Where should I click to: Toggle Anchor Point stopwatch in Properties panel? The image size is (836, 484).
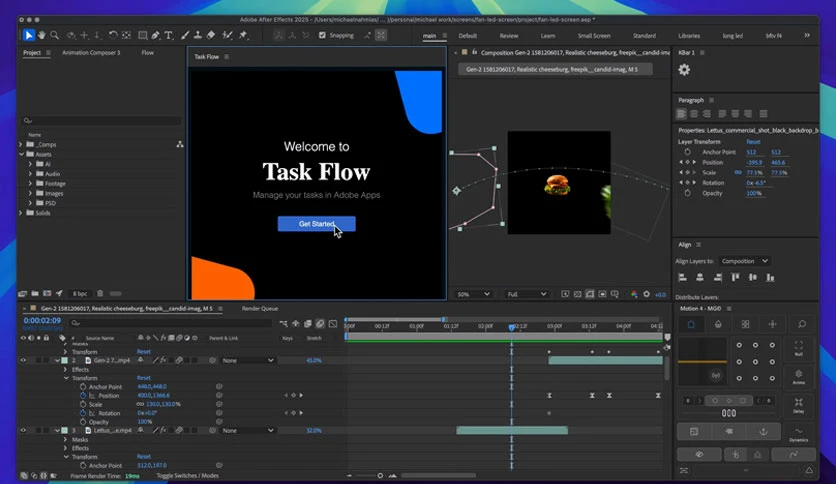[688, 152]
